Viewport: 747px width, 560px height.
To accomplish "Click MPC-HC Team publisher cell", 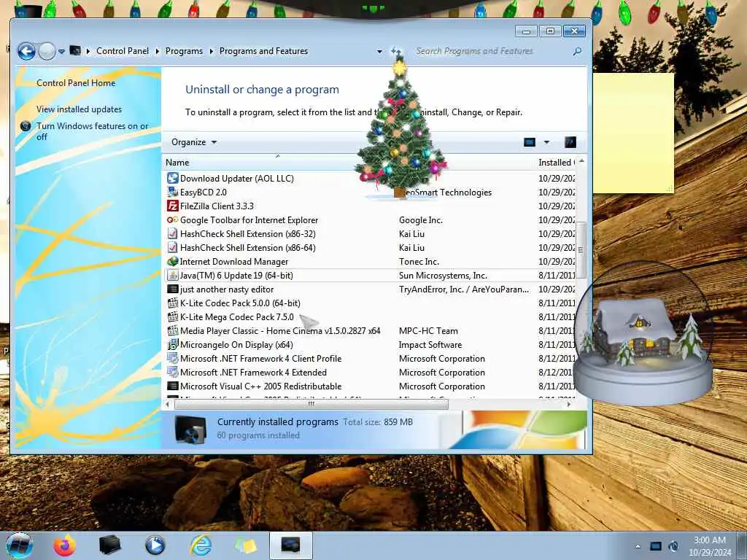I will click(428, 330).
